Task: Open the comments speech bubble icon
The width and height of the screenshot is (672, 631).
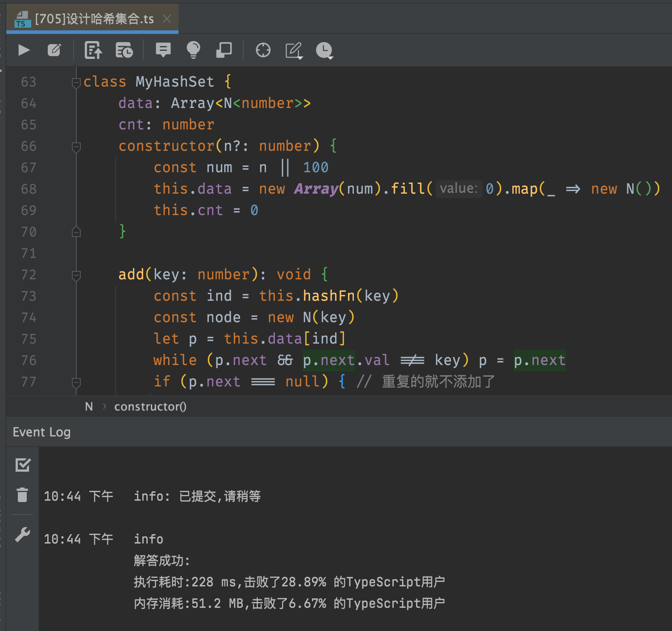Action: (x=163, y=50)
